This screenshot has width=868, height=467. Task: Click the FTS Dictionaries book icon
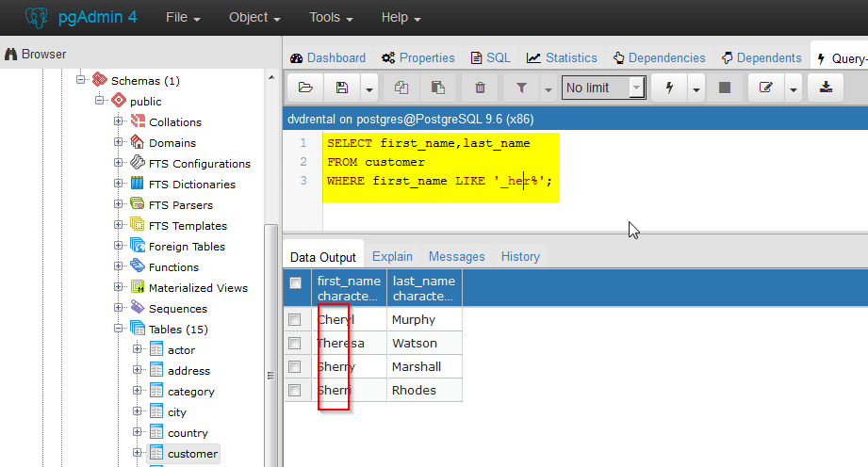tap(138, 184)
